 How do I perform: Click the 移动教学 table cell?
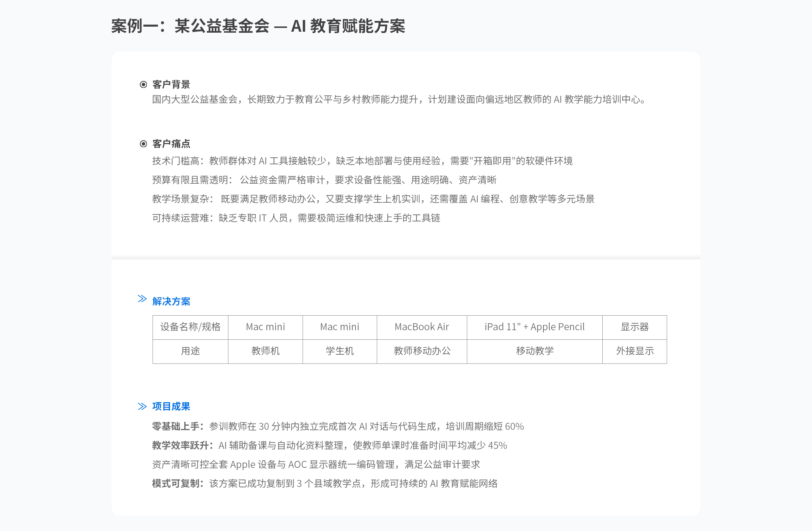[x=535, y=351]
